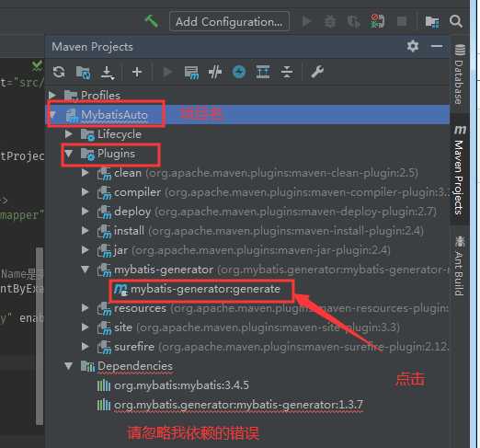
Task: Download sources and documentation icon
Action: [108, 73]
